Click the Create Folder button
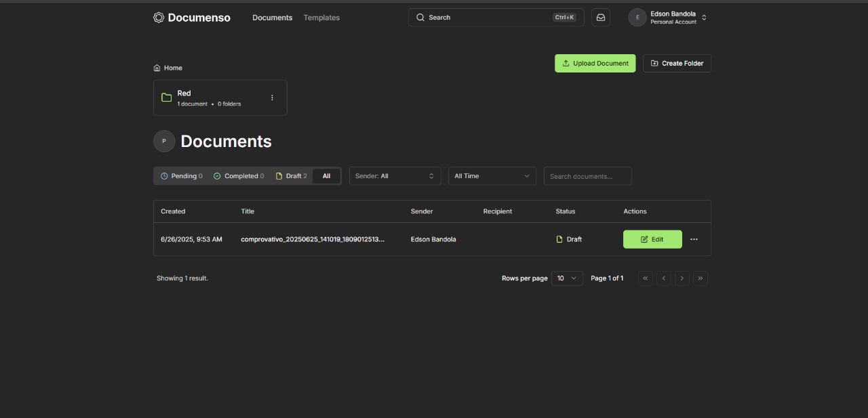The height and width of the screenshot is (418, 868). [676, 64]
